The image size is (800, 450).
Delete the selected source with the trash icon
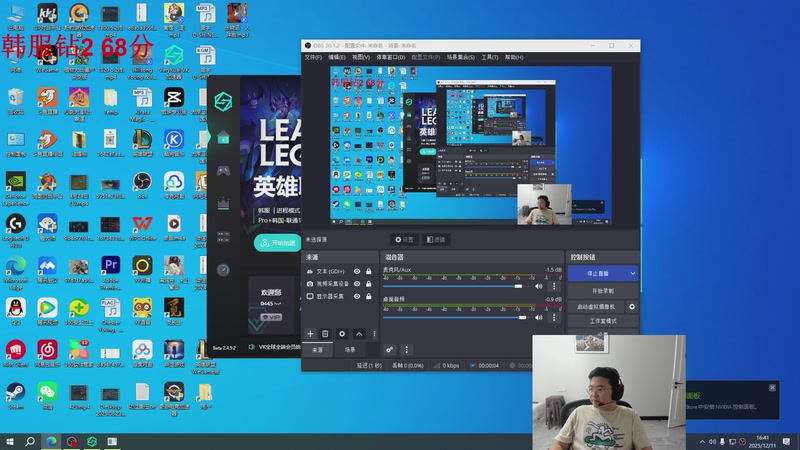tap(325, 334)
